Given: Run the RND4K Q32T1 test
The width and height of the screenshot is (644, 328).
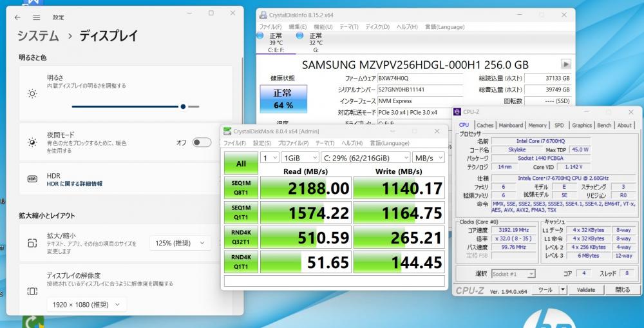Looking at the screenshot, I should point(241,237).
